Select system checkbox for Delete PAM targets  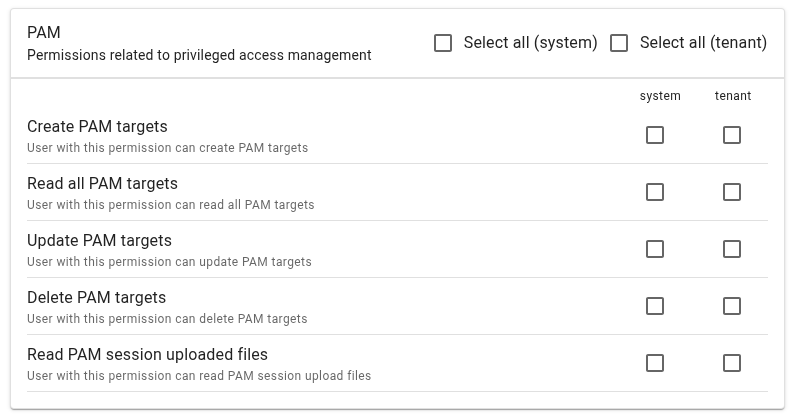[655, 306]
